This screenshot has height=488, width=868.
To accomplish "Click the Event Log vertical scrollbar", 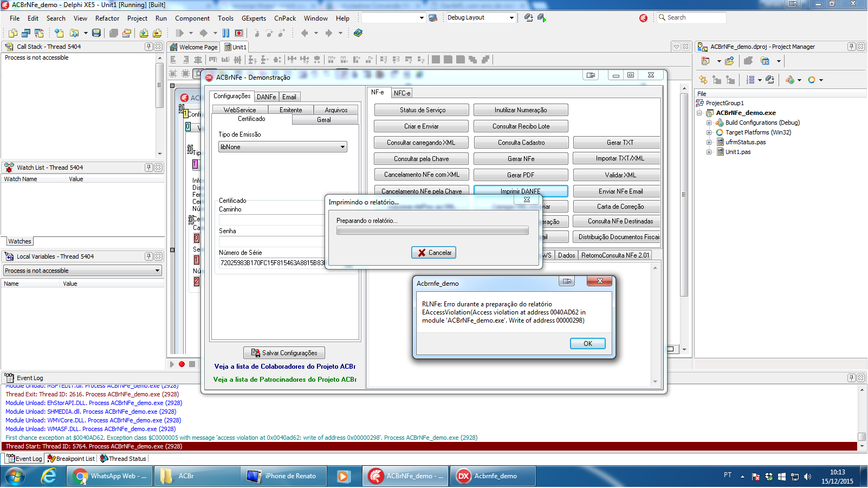I will [x=862, y=418].
